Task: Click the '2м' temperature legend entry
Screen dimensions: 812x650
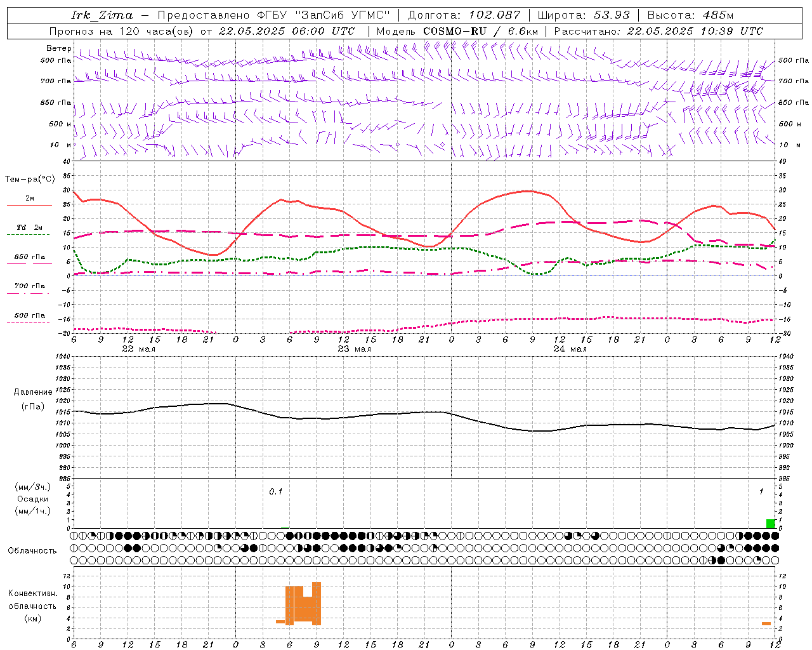Action: [x=30, y=198]
